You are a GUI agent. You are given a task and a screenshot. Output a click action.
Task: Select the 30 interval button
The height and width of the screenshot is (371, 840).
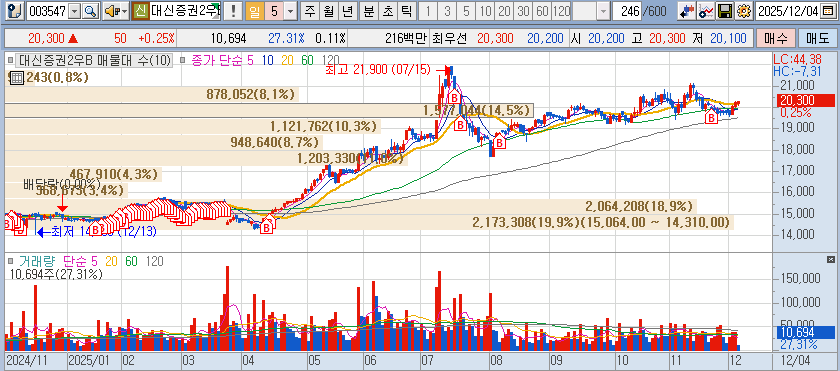(x=523, y=10)
